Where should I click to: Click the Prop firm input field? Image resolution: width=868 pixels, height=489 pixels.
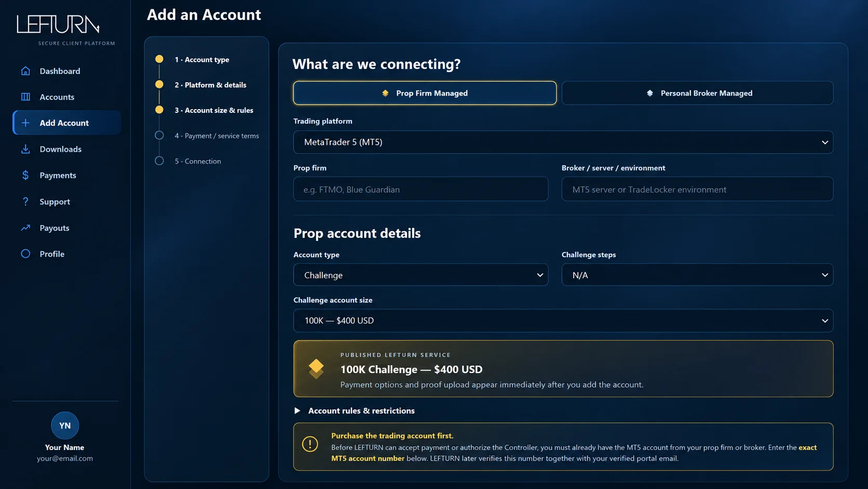pos(421,189)
